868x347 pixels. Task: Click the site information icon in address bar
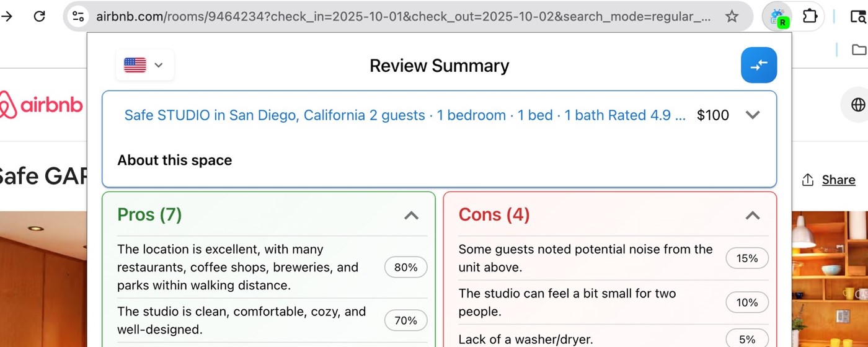point(79,17)
